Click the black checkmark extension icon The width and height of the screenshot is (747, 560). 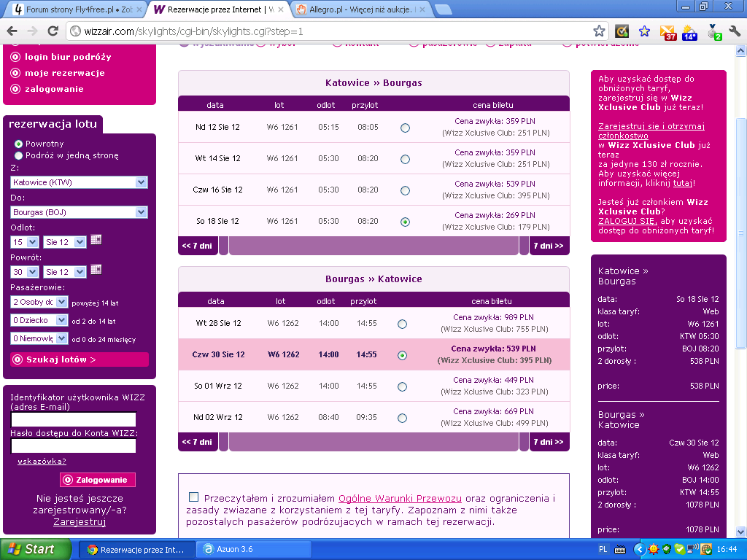click(x=622, y=31)
